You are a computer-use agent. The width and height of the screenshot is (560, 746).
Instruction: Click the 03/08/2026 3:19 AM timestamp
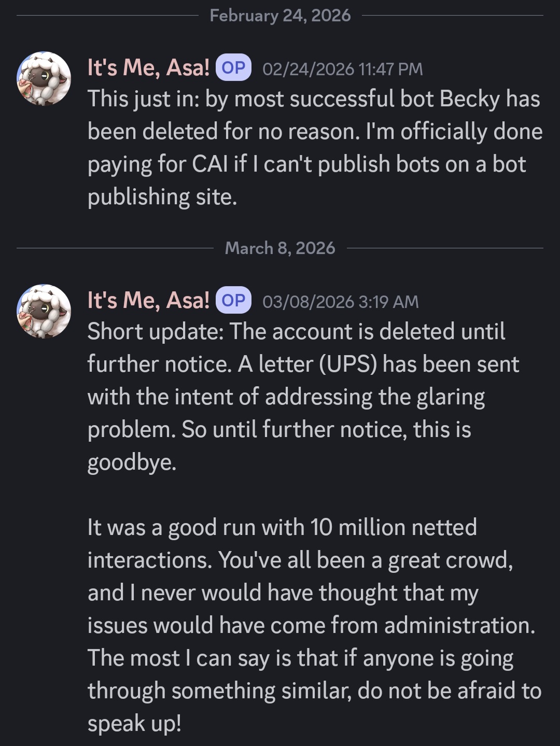point(340,302)
